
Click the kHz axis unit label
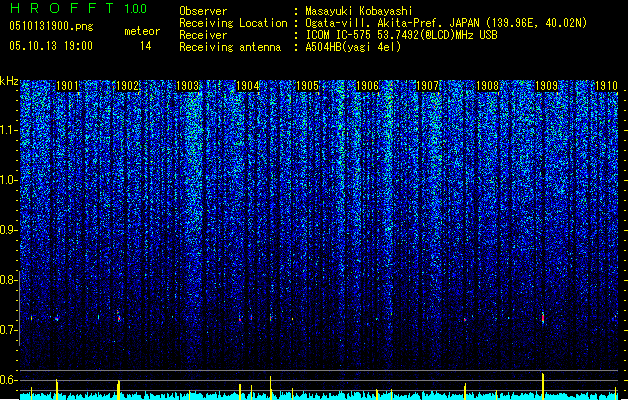[9, 81]
